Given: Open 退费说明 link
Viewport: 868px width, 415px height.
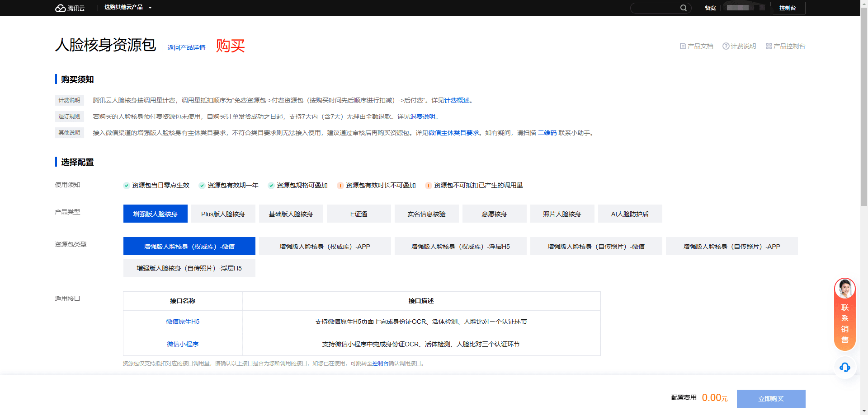Looking at the screenshot, I should [x=423, y=117].
